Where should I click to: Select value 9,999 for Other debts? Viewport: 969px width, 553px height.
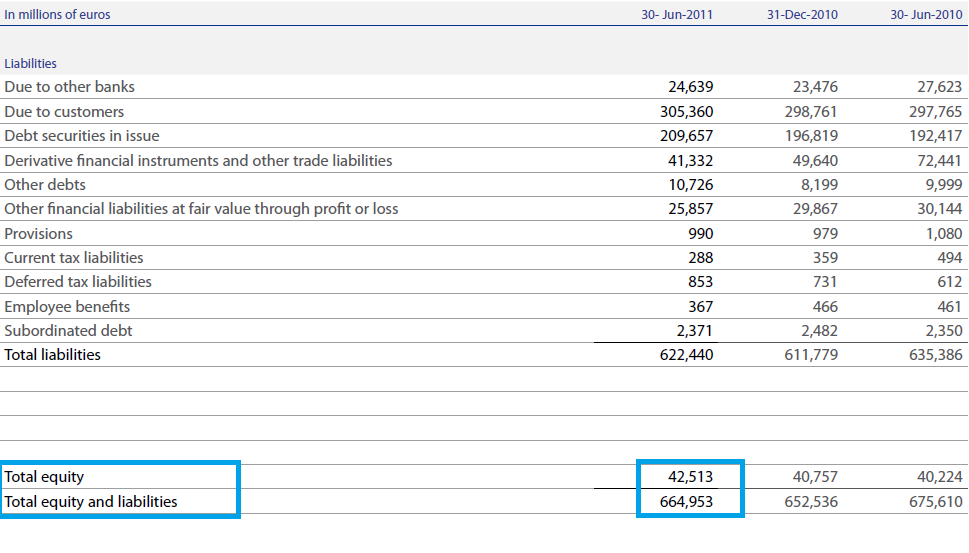(944, 185)
